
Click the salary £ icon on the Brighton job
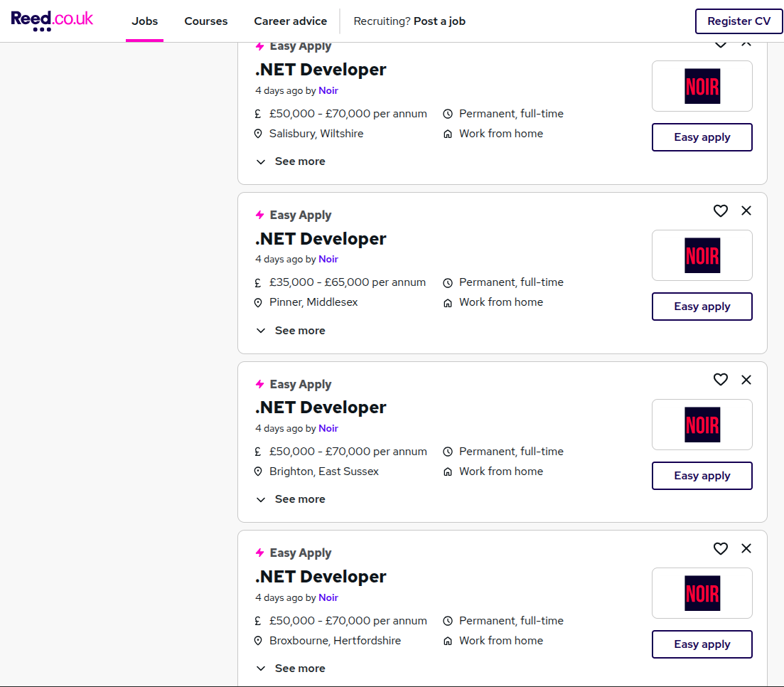257,452
